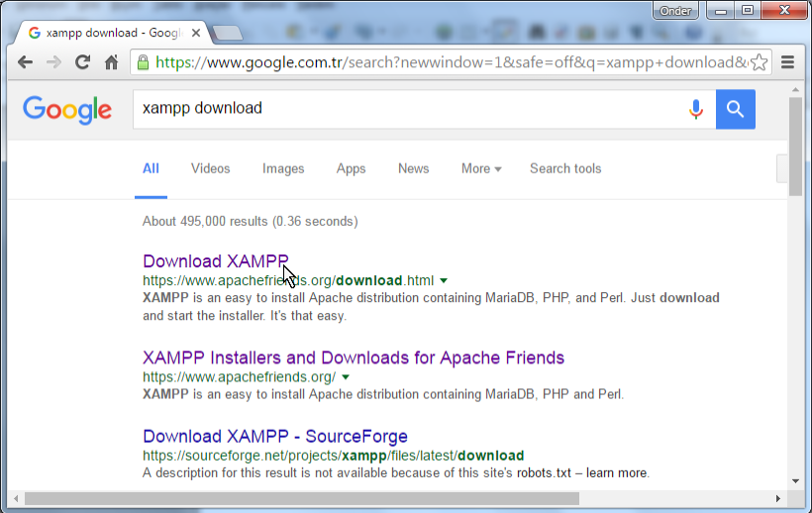Viewport: 812px width, 513px height.
Task: Select the All results tab
Action: pyautogui.click(x=151, y=168)
